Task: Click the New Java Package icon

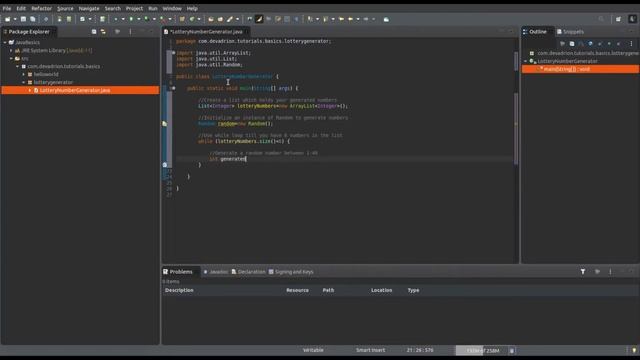Action: pyautogui.click(x=182, y=19)
